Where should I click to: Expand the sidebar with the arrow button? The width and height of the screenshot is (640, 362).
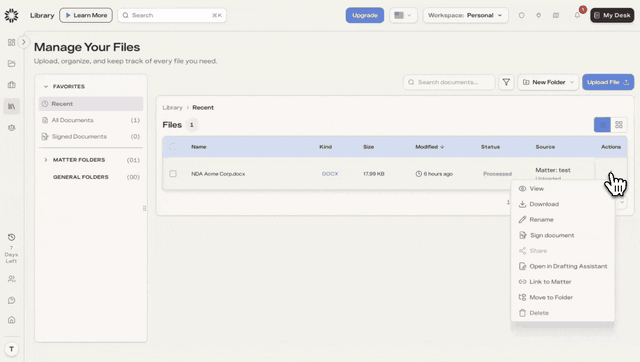coord(24,42)
